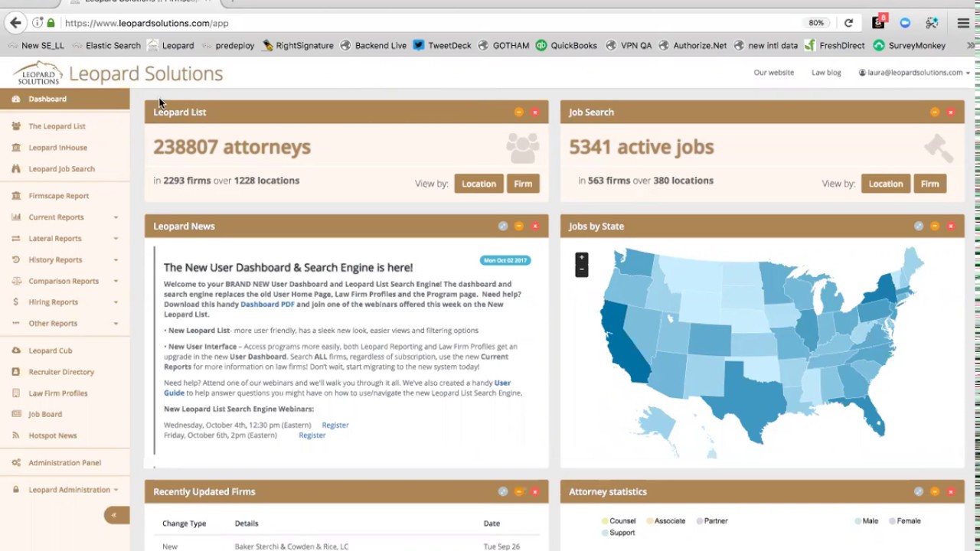Screen dimensions: 980x551
Task: Toggle the Counsel legend item
Action: tap(619, 521)
